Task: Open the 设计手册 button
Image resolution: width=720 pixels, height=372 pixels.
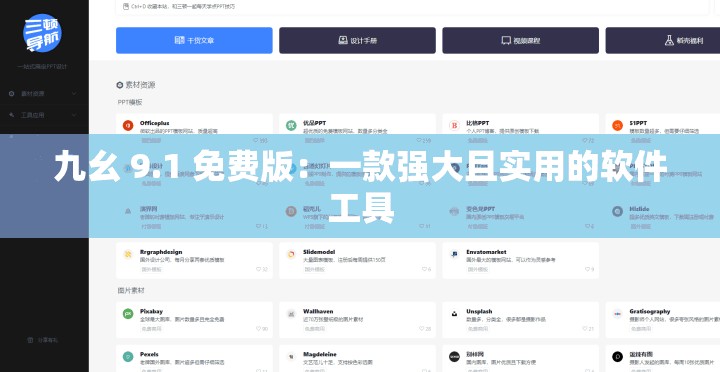Action: (357, 40)
